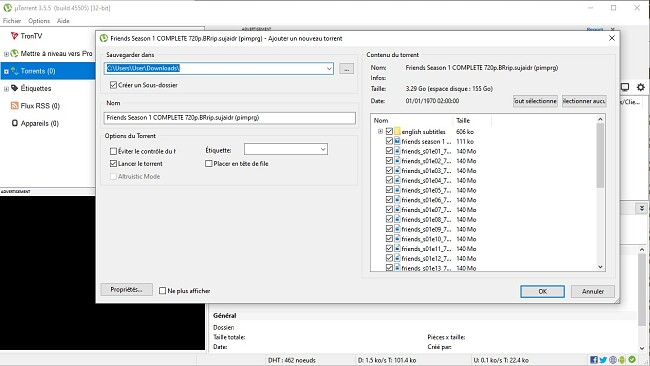Open the Aide menu
This screenshot has height=366, width=650.
point(63,21)
